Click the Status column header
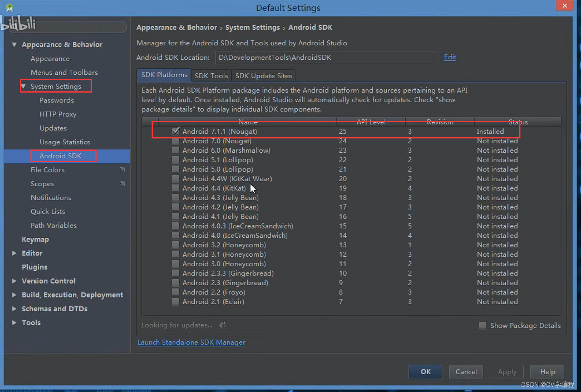This screenshot has width=581, height=392. (518, 122)
